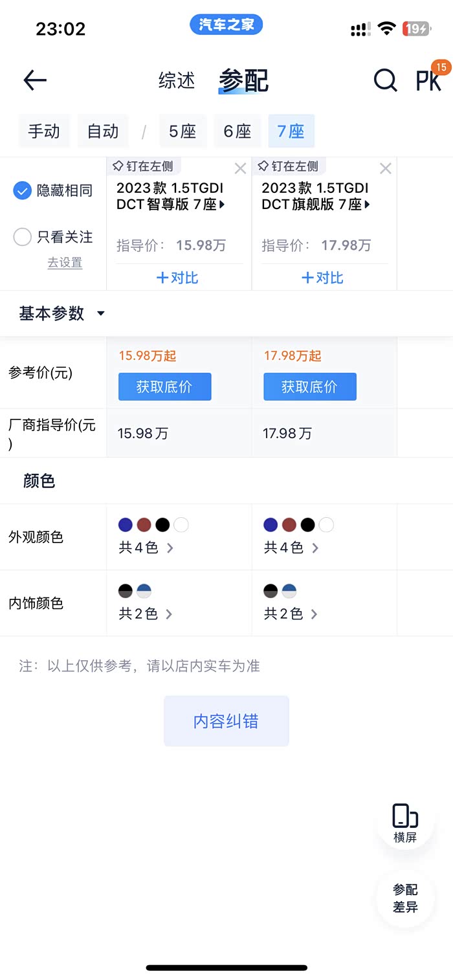
Task: Pin 旗舰版 7座 column to left
Action: click(288, 166)
